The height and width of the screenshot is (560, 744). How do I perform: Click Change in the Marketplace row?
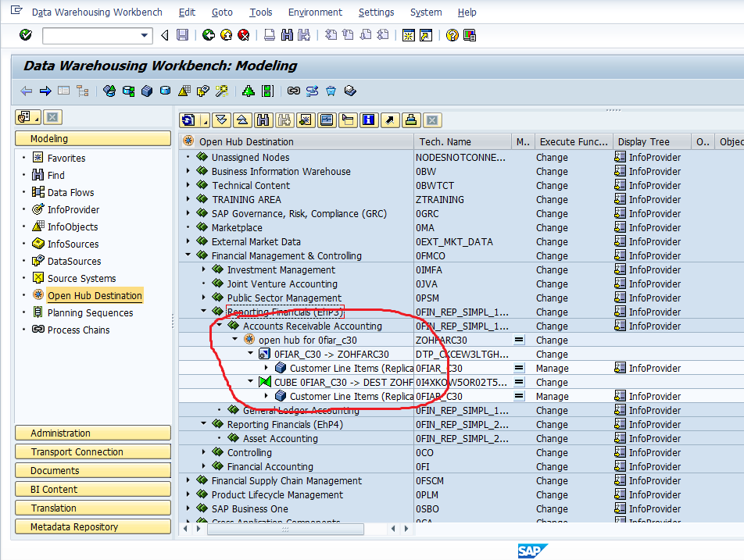coord(552,227)
